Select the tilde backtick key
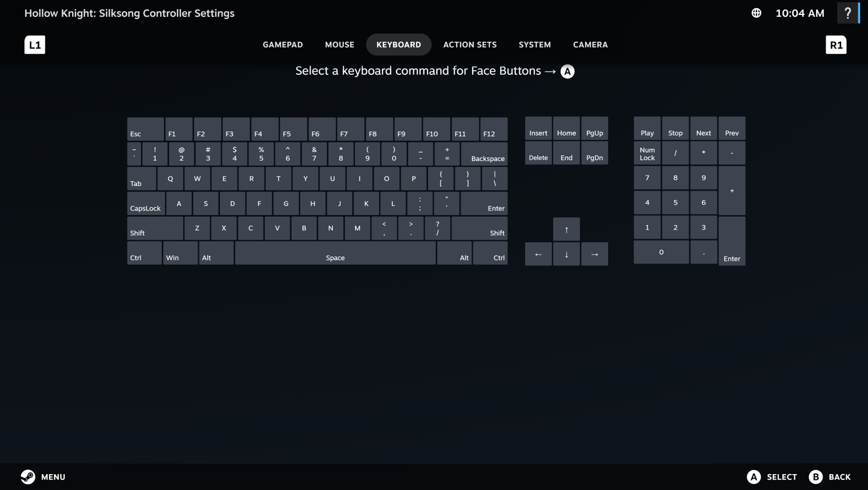The height and width of the screenshot is (490, 868). [134, 154]
